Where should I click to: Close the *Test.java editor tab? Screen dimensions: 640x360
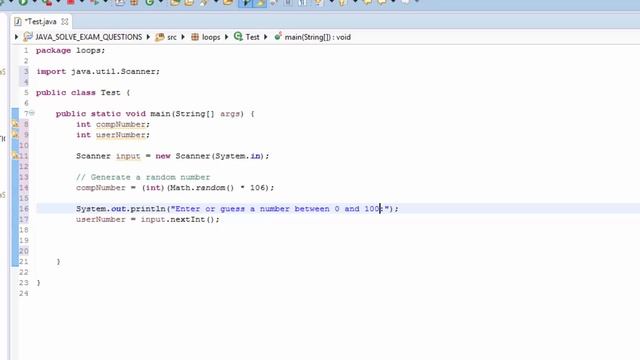(64, 22)
